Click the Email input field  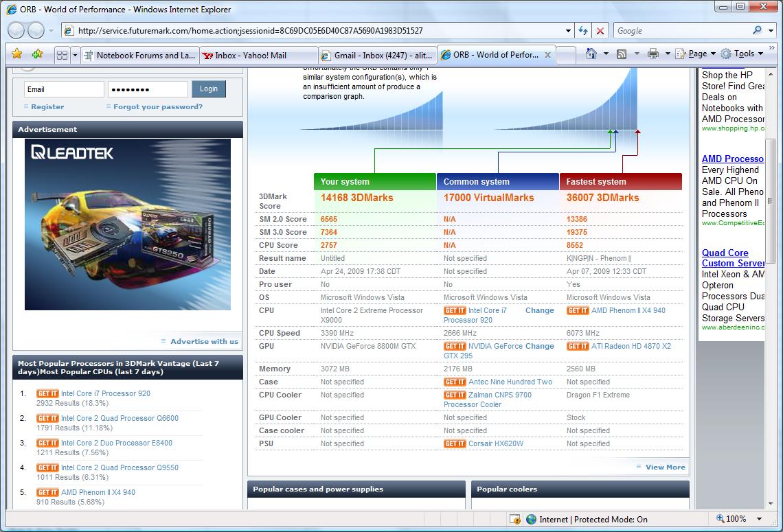point(64,89)
